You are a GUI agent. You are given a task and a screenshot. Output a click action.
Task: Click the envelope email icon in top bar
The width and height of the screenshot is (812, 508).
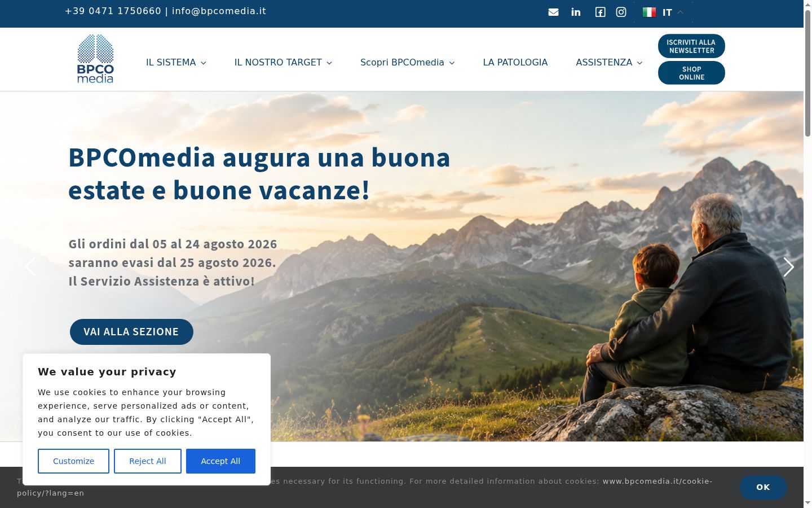pos(553,12)
